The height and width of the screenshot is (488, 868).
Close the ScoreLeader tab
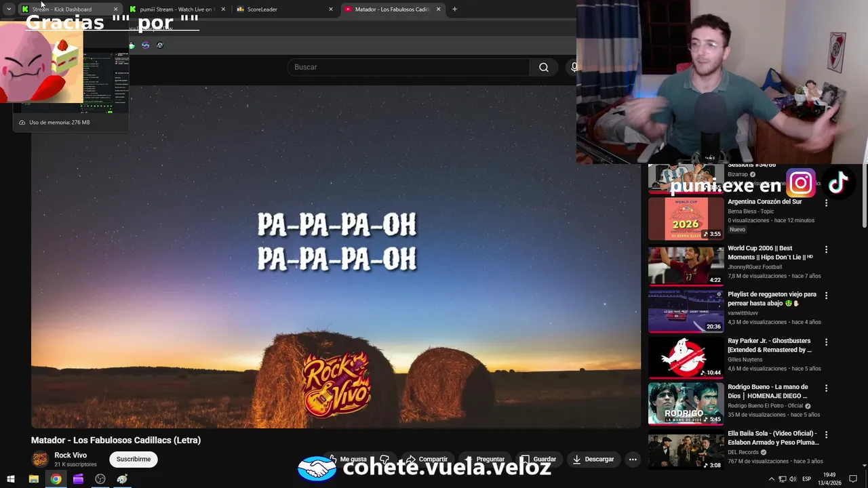(331, 9)
